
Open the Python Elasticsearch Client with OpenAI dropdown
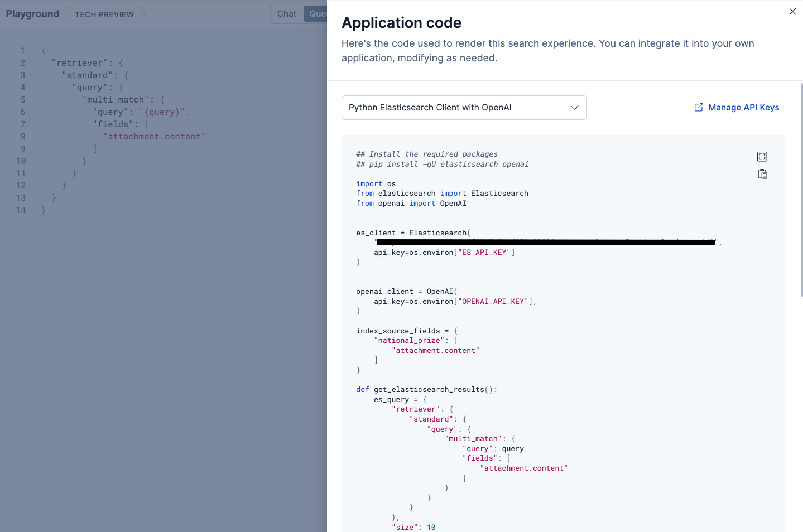(x=464, y=108)
